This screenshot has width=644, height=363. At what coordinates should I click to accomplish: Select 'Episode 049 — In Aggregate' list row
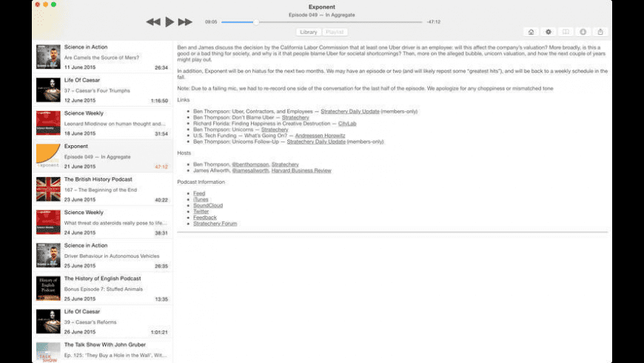coord(102,156)
